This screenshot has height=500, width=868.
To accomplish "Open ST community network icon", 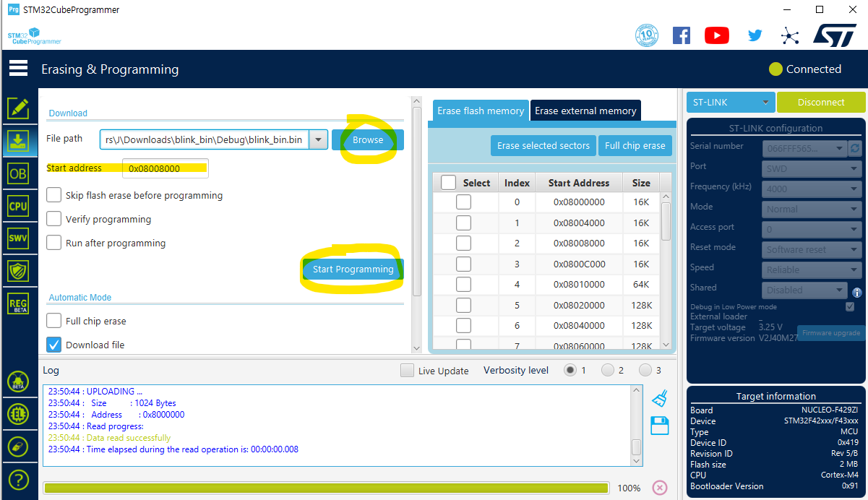I will tap(790, 35).
